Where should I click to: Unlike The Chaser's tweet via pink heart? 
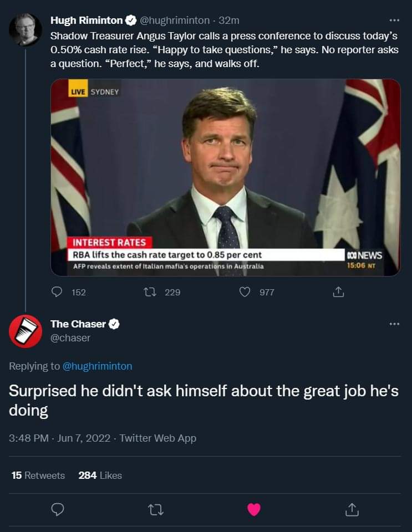coord(253,509)
